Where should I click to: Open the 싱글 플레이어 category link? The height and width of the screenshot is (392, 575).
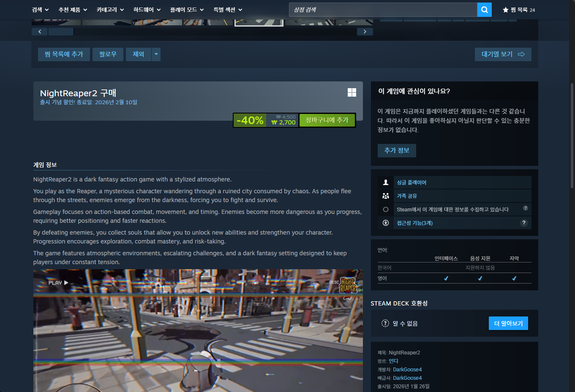411,182
